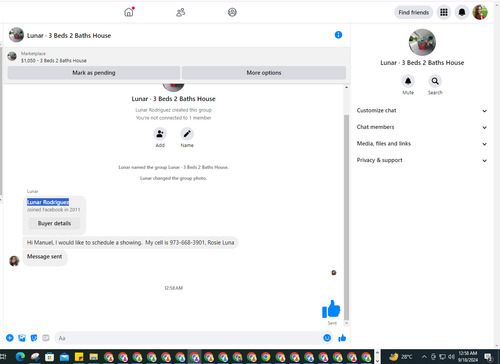Open the Marketplace listing $1,050 link
This screenshot has height=364, width=500.
(x=54, y=61)
